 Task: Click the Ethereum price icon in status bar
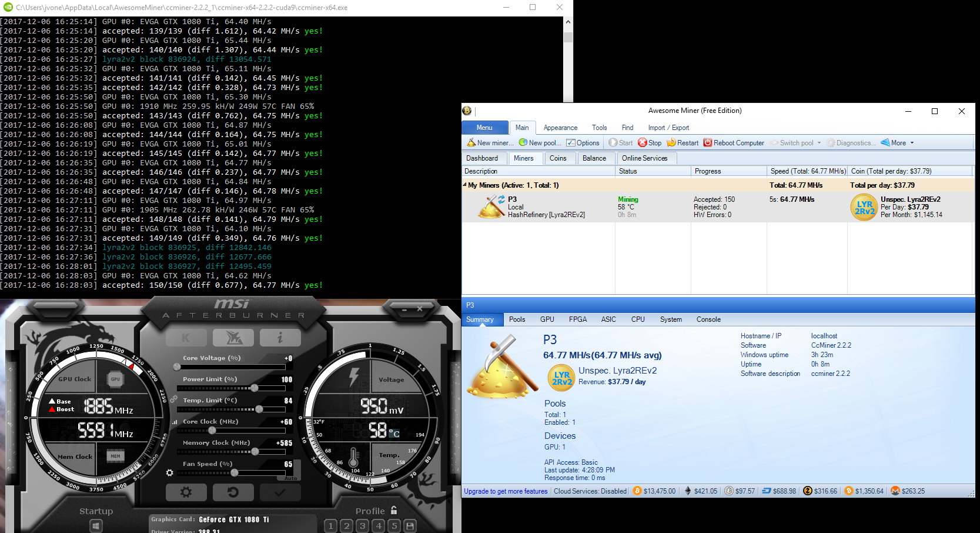tap(688, 491)
